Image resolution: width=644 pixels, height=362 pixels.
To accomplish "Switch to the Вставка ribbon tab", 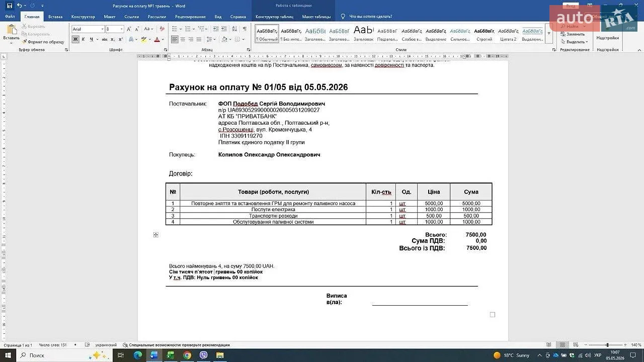I will (55, 17).
